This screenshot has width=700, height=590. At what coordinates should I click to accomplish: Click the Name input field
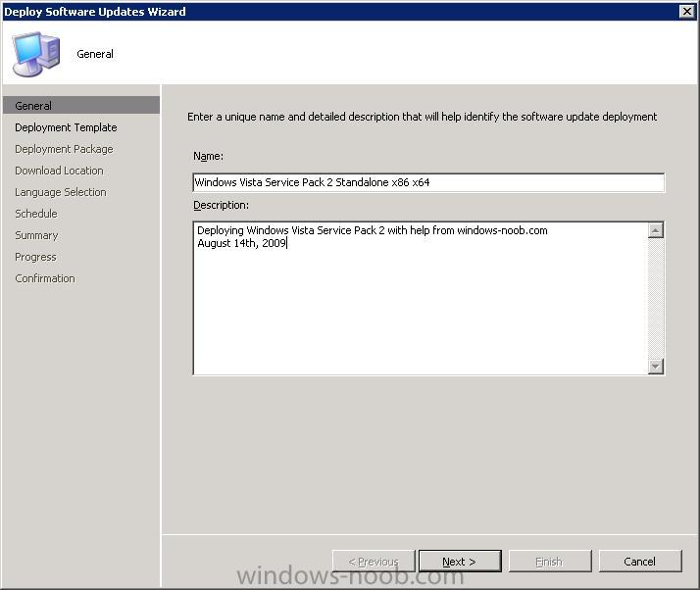(428, 182)
